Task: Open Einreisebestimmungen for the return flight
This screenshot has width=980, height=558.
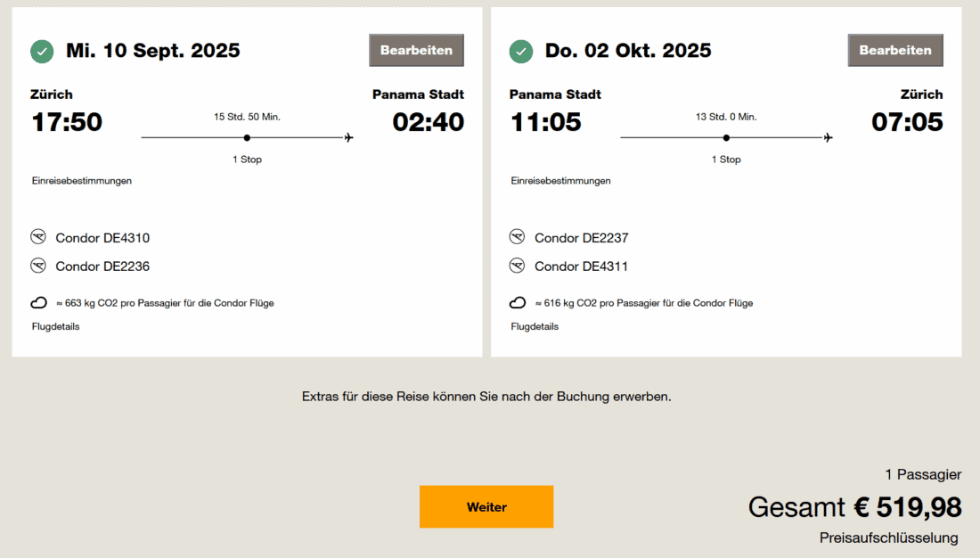Action: (x=560, y=181)
